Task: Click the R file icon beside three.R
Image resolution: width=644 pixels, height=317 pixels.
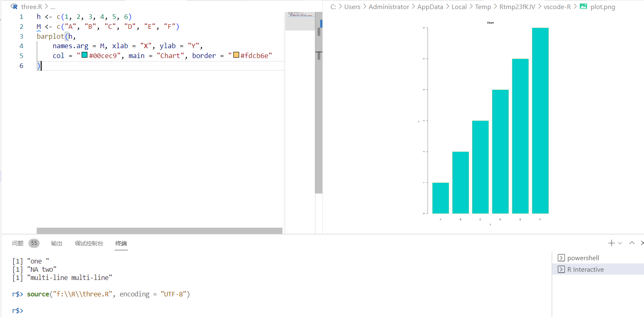Action: tap(14, 7)
